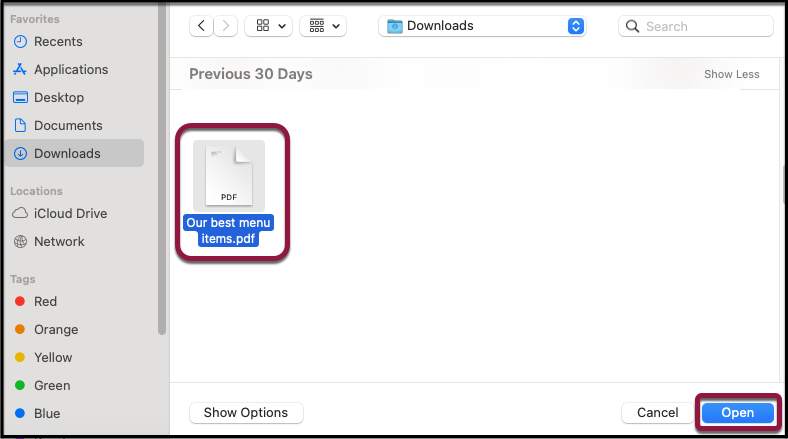
Task: Go to Desktop folder in sidebar
Action: [x=59, y=98]
